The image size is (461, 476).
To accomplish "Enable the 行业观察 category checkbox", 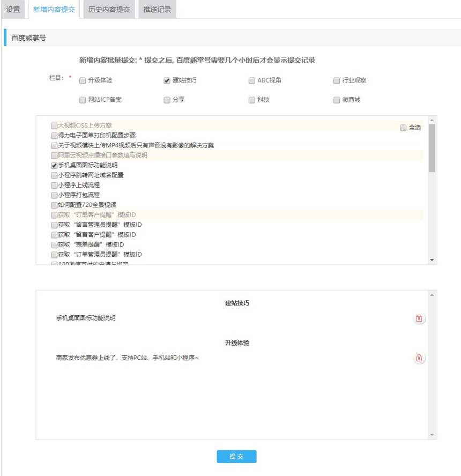I will pos(336,80).
